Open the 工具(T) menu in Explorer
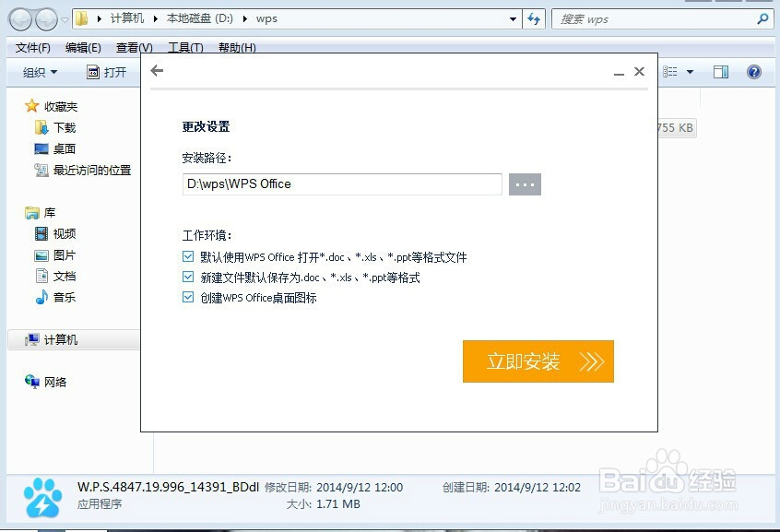This screenshot has width=780, height=532. click(185, 48)
